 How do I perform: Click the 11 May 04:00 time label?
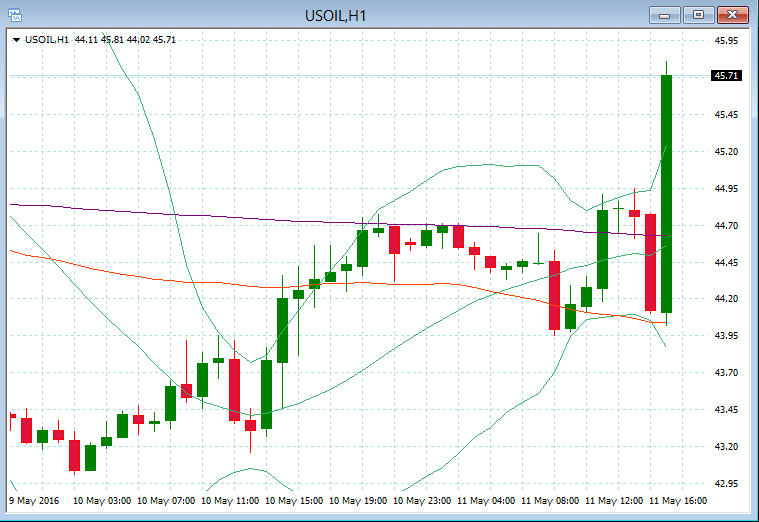coord(486,501)
